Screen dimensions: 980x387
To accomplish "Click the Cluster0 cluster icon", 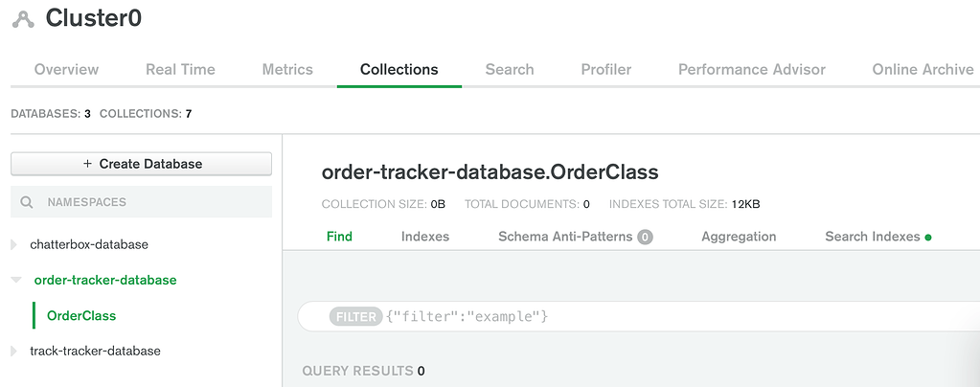I will 23,19.
